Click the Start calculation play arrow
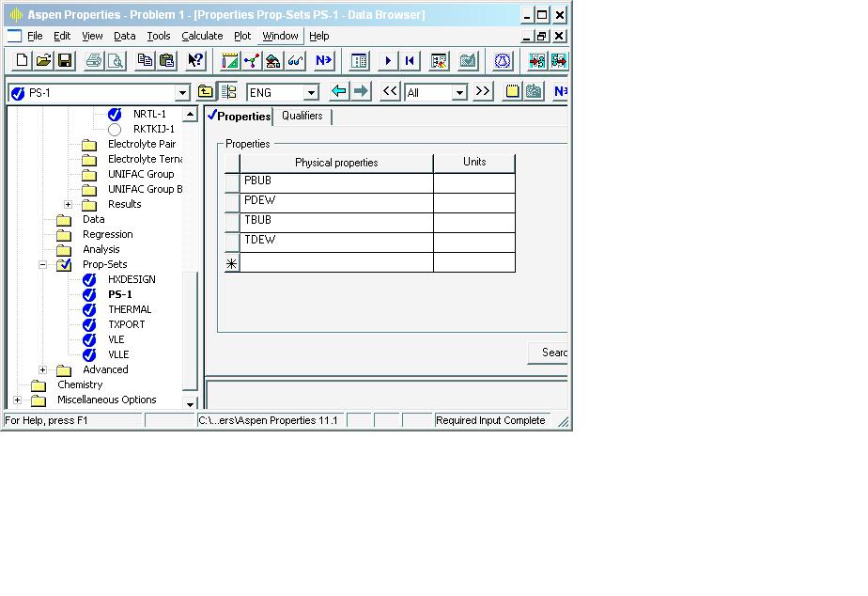868x596 pixels. (x=388, y=60)
